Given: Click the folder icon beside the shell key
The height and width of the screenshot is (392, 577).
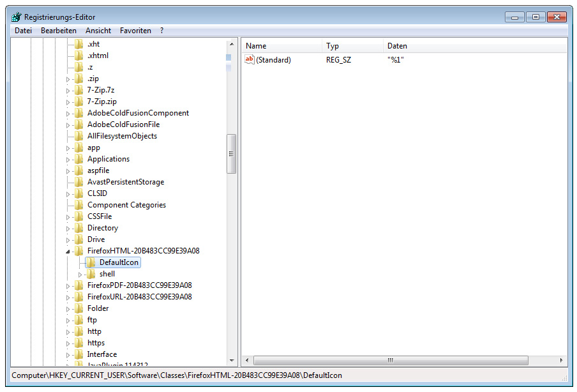Looking at the screenshot, I should point(91,274).
